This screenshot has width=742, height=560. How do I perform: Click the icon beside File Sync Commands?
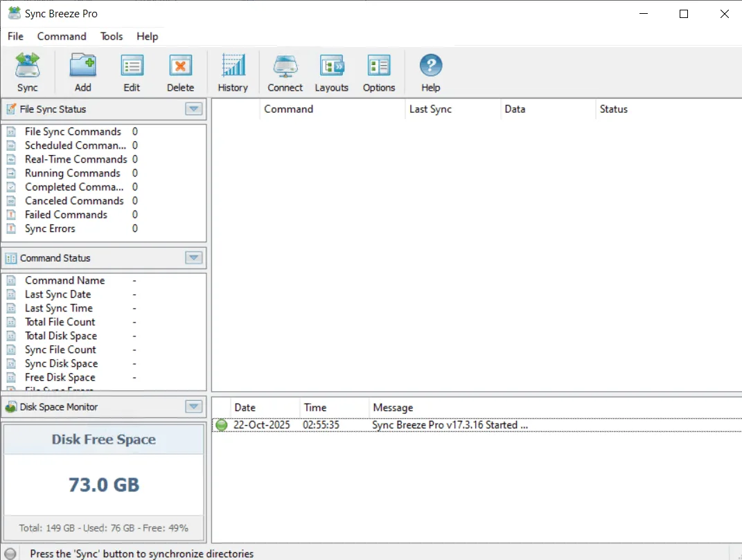[x=11, y=132]
